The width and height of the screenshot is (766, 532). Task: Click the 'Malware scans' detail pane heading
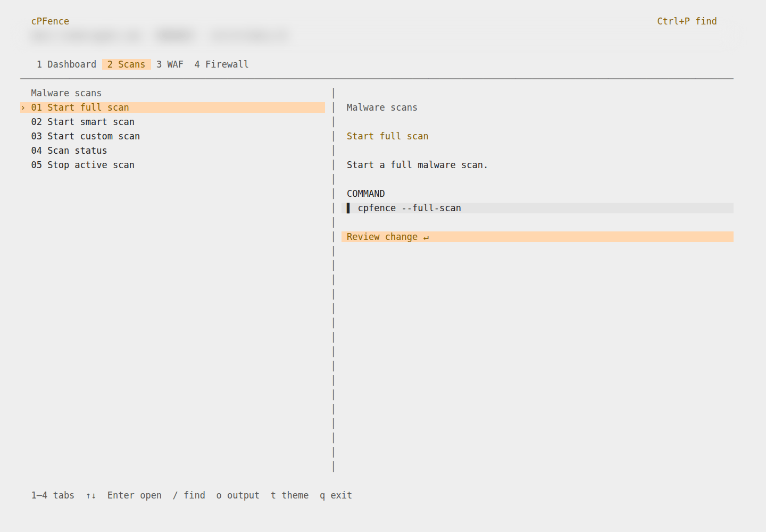coord(382,107)
